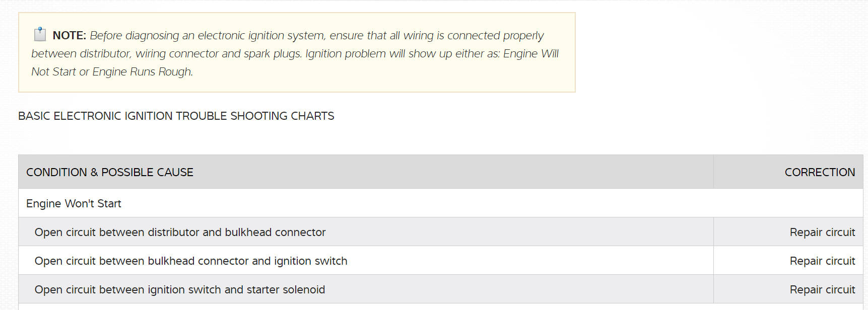Viewport: 868px width, 310px height.
Task: Click the word "TROUBLE" in the chart heading
Action: pos(202,116)
